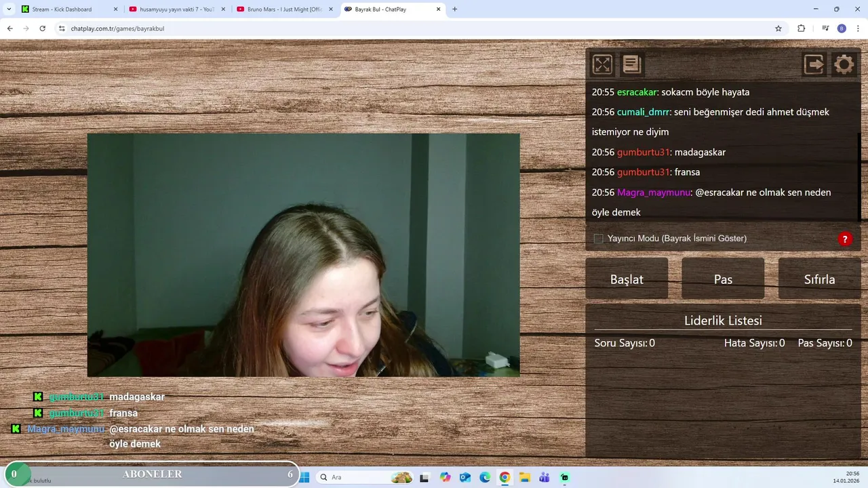Start the game with Başlat
This screenshot has height=488, width=868.
click(627, 279)
